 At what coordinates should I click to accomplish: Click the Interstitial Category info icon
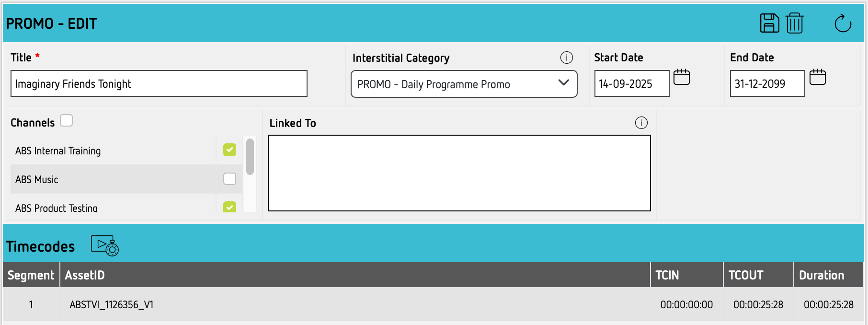(566, 58)
